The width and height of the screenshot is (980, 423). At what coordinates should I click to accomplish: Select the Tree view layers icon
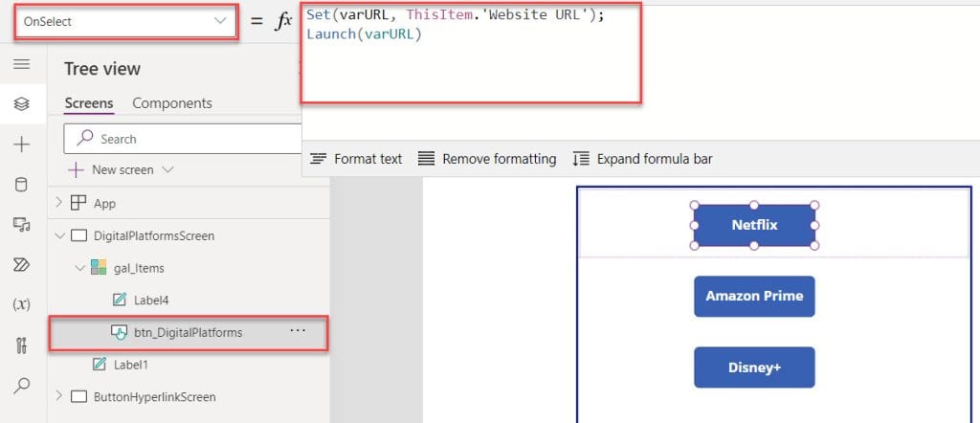point(21,103)
